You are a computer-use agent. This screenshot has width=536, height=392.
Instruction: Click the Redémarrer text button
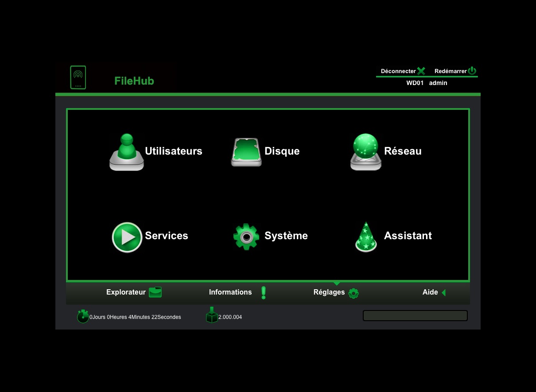coord(450,71)
